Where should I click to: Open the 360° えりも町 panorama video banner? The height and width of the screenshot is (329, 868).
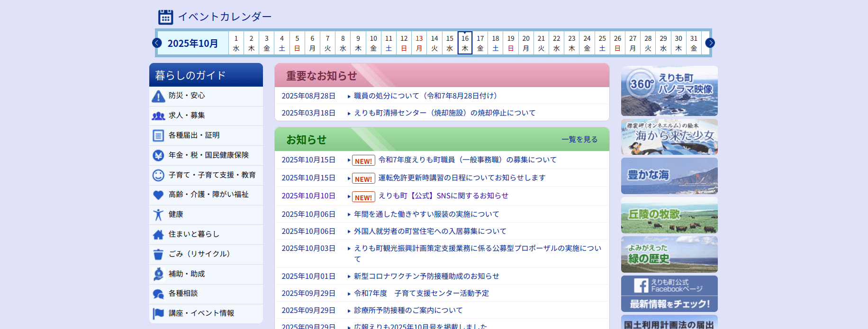point(669,91)
